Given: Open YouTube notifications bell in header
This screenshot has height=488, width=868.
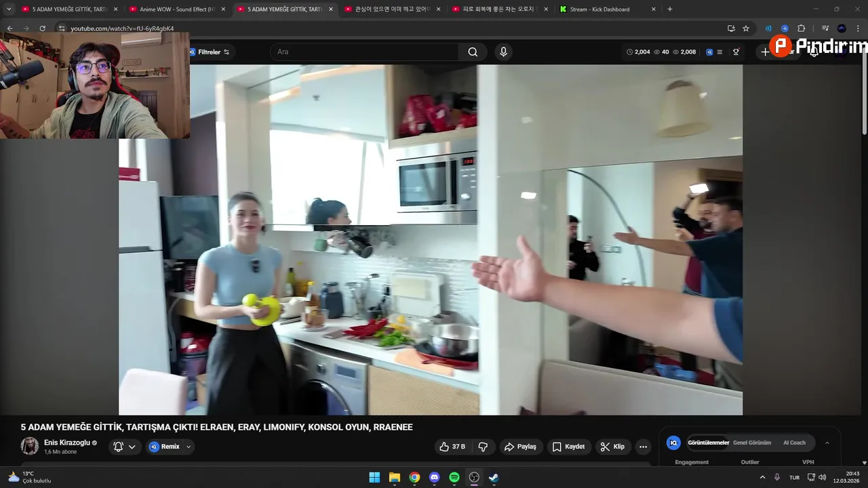Looking at the screenshot, I should click(x=814, y=52).
